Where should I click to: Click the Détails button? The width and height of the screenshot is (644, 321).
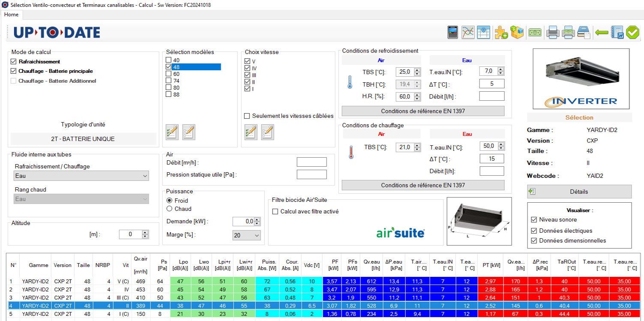[579, 192]
